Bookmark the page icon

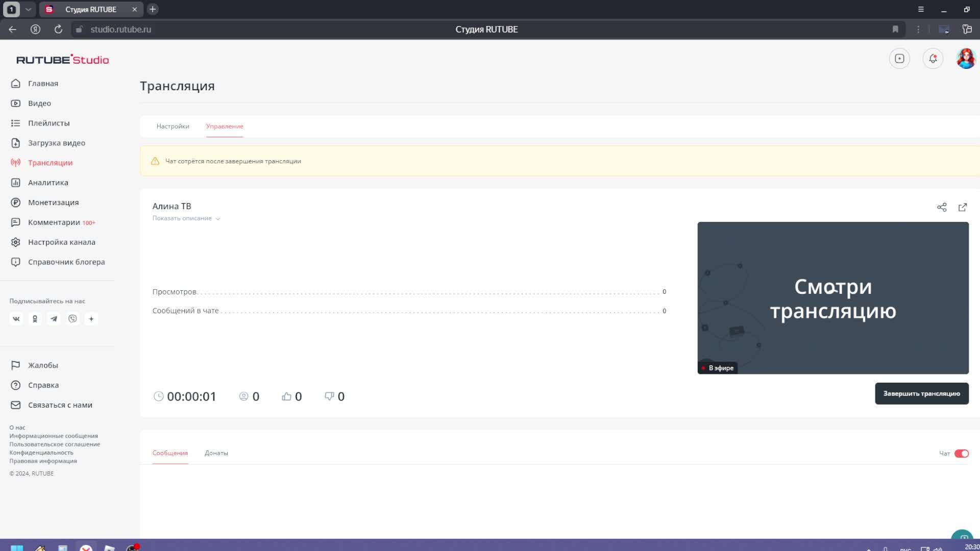coord(895,30)
